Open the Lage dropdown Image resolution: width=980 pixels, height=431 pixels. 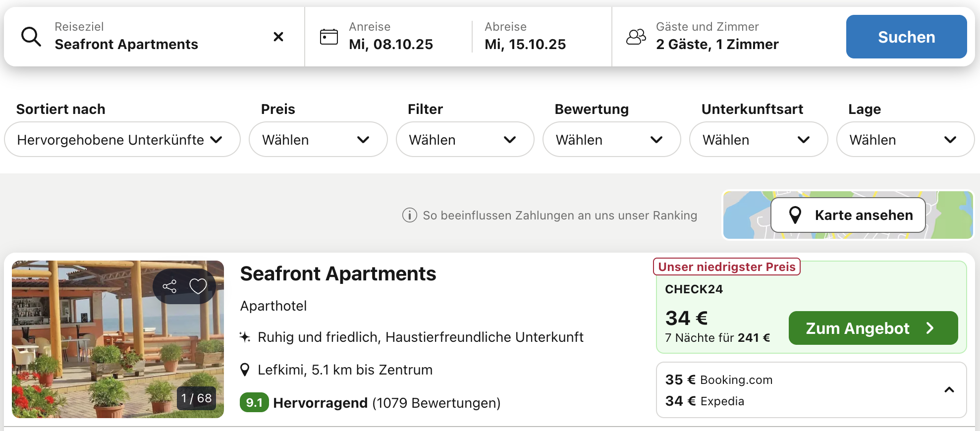pyautogui.click(x=905, y=140)
